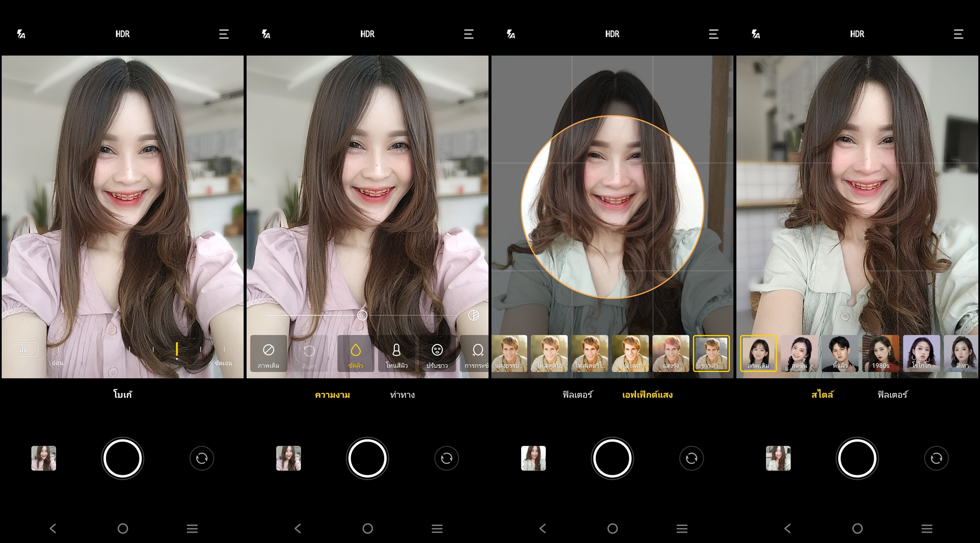This screenshot has height=543, width=980.
Task: Open last photo thumbnail on เอฟเฟ็กต์แสง screen
Action: tap(533, 458)
